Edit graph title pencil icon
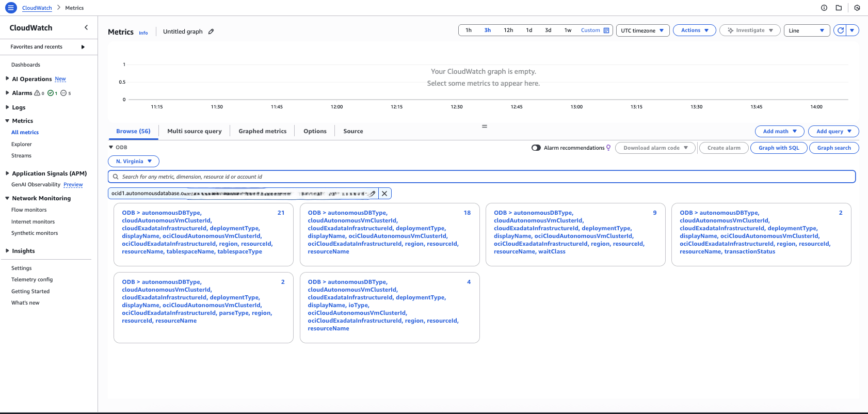This screenshot has width=868, height=414. tap(211, 31)
